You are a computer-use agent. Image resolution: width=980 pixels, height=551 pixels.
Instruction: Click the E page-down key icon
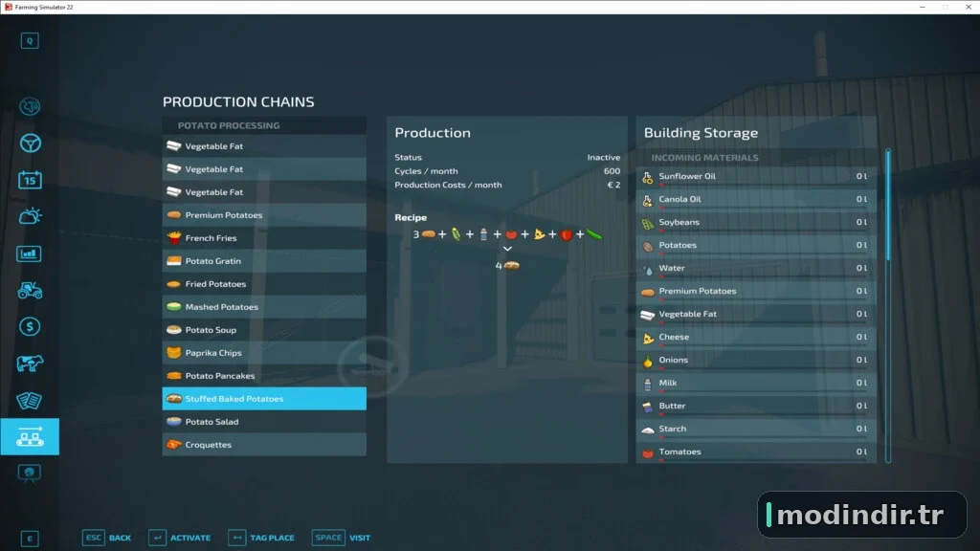30,539
